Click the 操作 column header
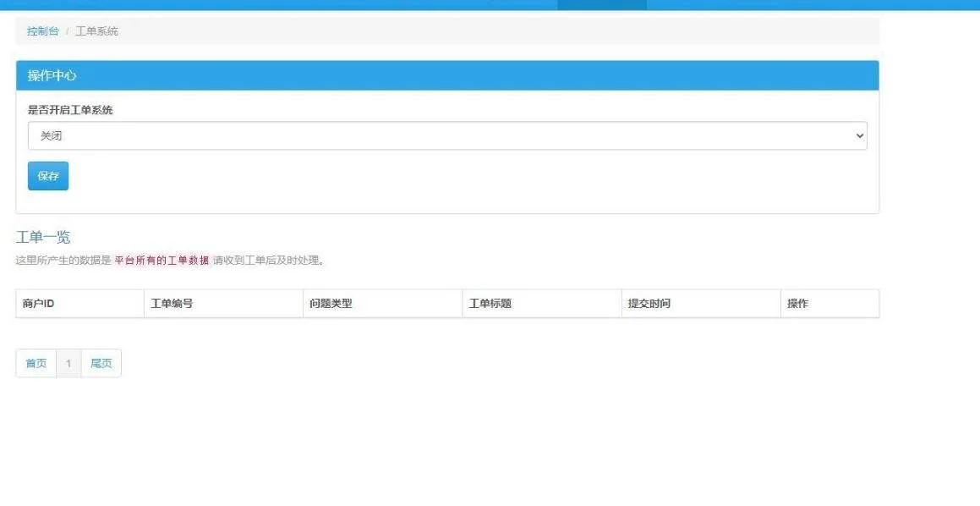 [x=797, y=304]
